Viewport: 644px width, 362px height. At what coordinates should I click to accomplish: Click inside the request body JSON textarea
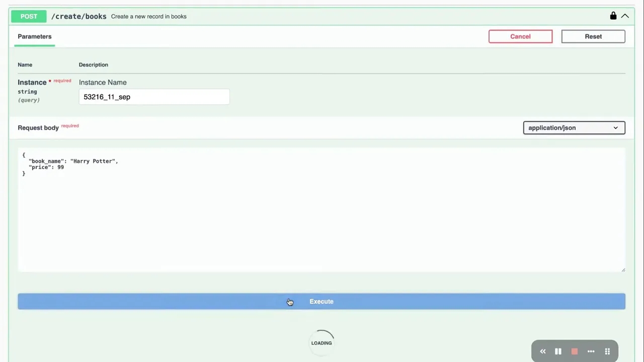(x=321, y=216)
